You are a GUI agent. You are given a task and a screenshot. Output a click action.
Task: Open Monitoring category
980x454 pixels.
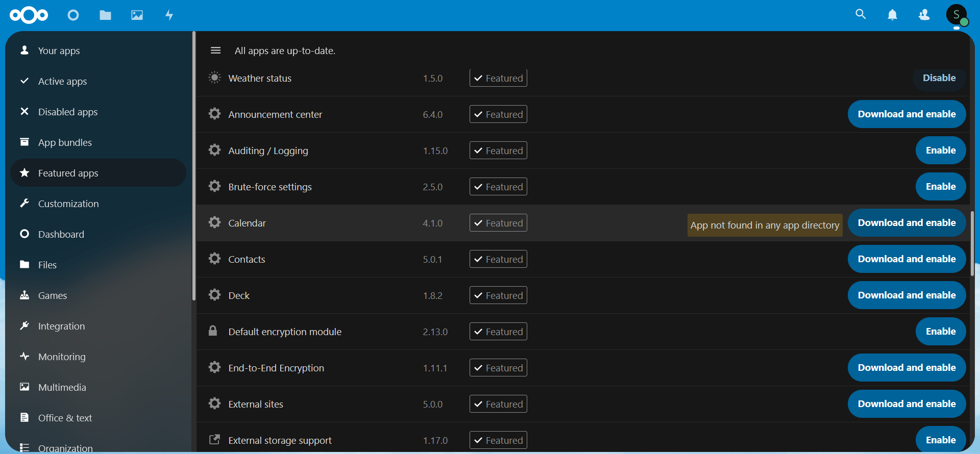[x=98, y=357]
